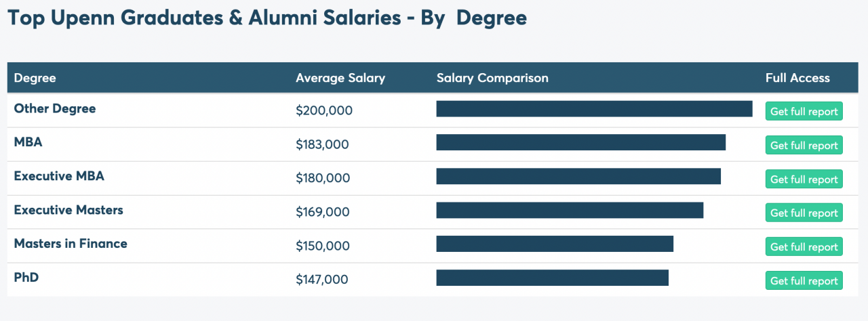Click the Executive MBA degree name
The height and width of the screenshot is (321, 868).
(x=59, y=176)
